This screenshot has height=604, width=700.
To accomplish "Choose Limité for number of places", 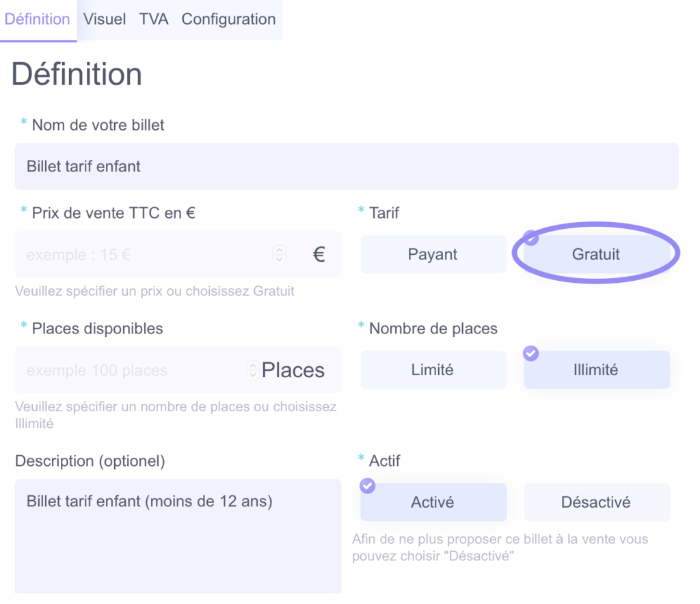I will [x=433, y=370].
